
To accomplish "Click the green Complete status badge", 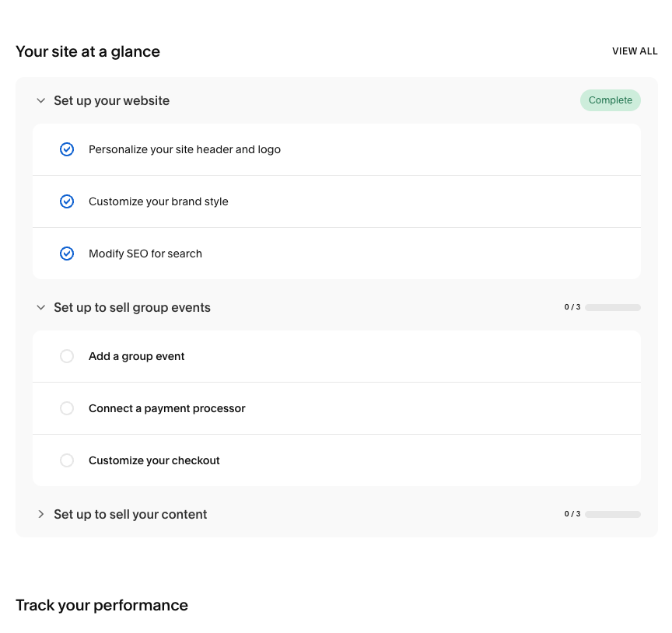I will [x=610, y=100].
